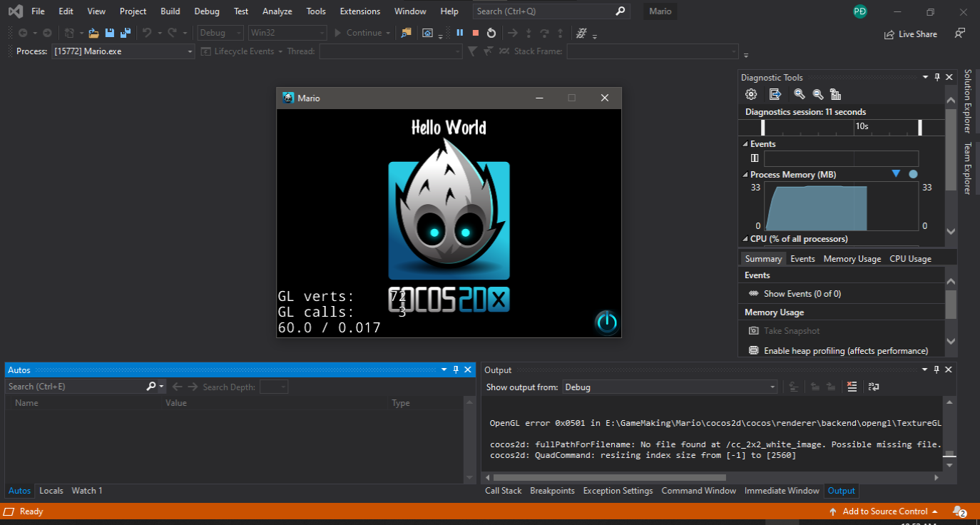Open the notifications bell in the status bar
Screen dimensions: 980x525
[959, 511]
